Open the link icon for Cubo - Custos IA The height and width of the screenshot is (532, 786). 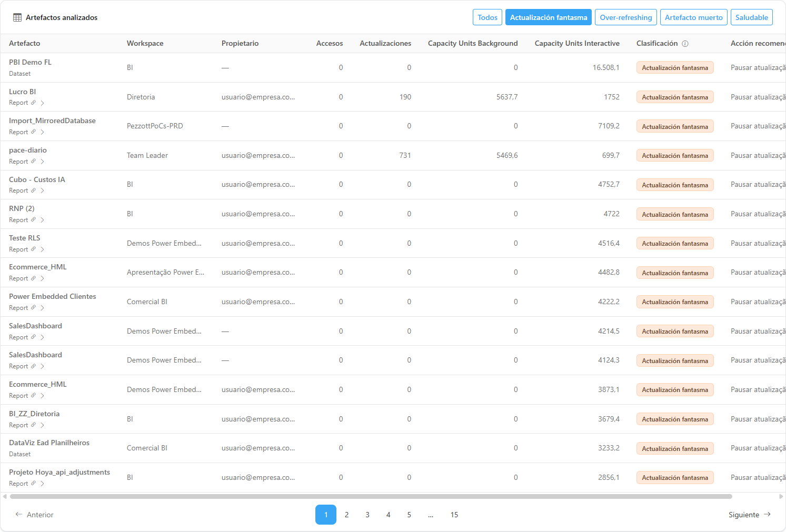33,190
